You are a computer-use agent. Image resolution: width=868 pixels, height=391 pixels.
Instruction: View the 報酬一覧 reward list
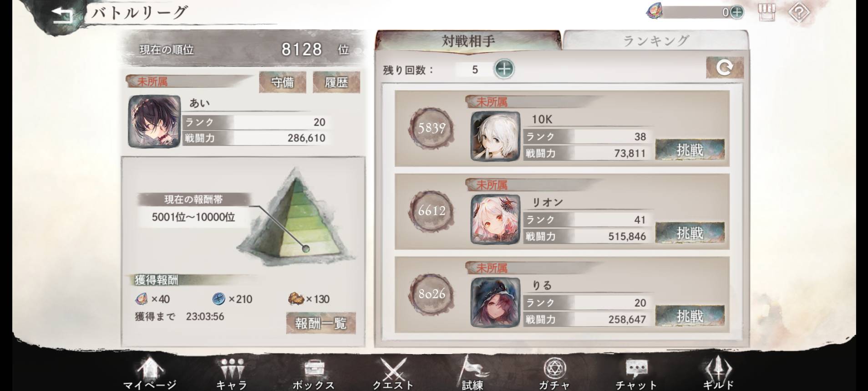[321, 323]
